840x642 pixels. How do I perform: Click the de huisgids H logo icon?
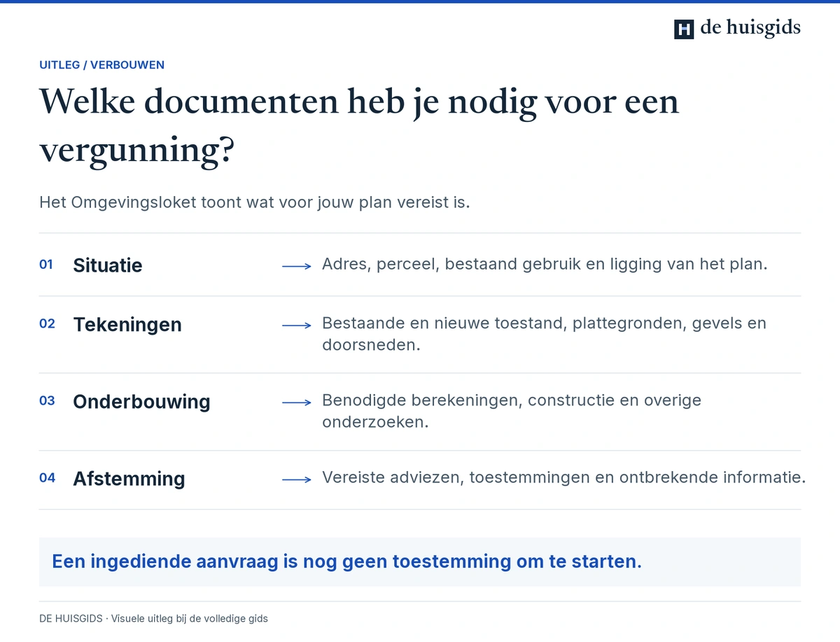pyautogui.click(x=684, y=29)
